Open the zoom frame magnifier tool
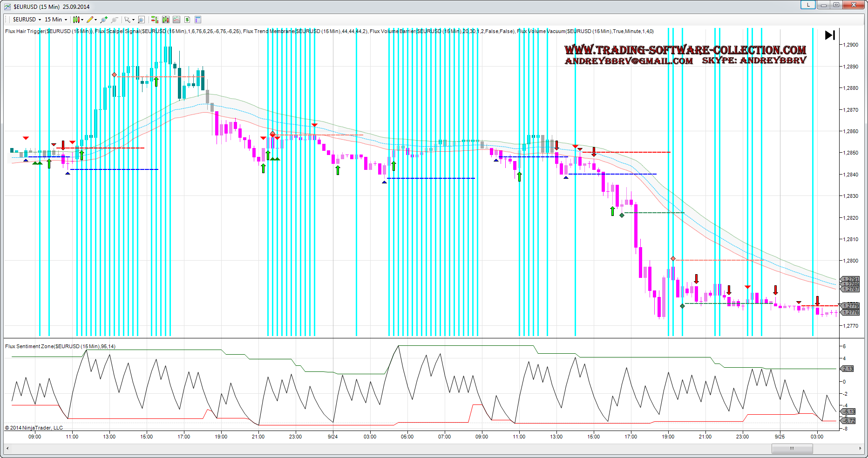Screen dimensions: 868x458 click(x=142, y=20)
